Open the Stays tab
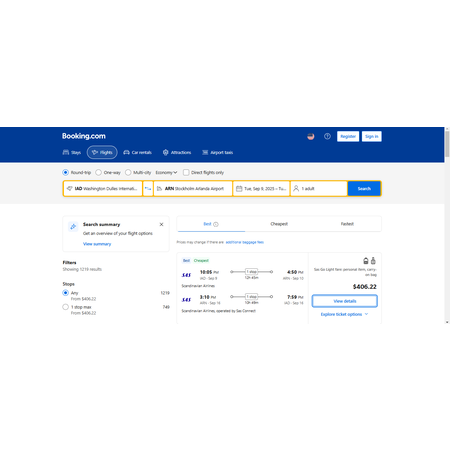The height and width of the screenshot is (450, 450). 72,153
